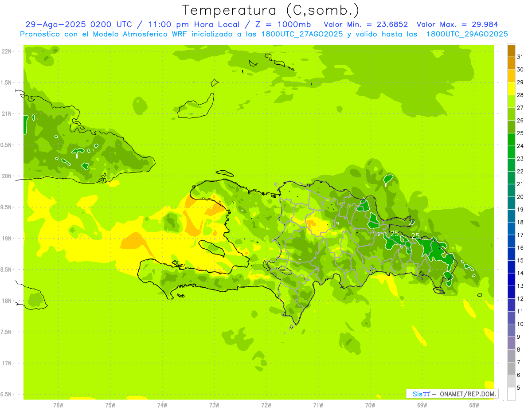This screenshot has width=532, height=411.
Task: Click the 75W longitude axis label
Action: pyautogui.click(x=110, y=405)
